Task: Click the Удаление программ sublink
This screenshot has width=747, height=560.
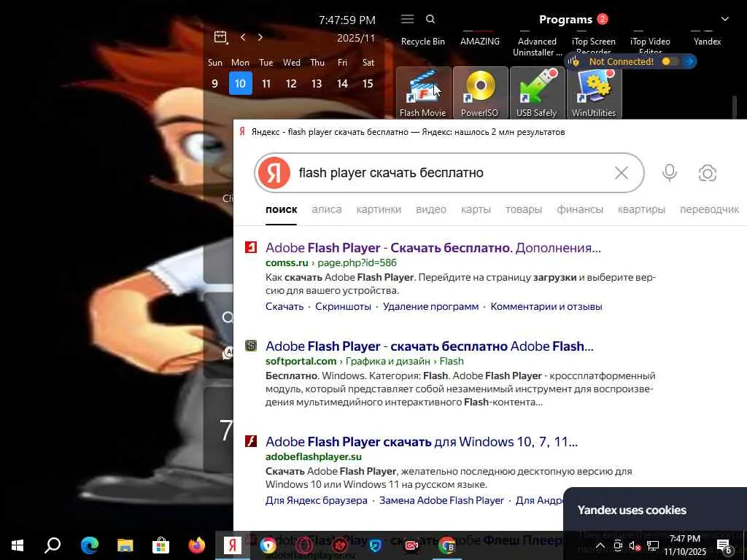Action: (430, 307)
